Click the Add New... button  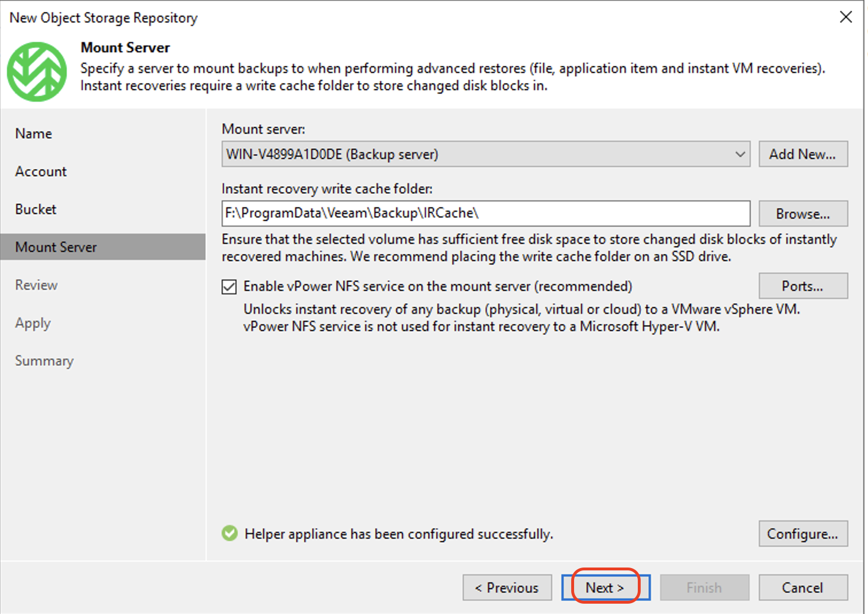coord(803,154)
